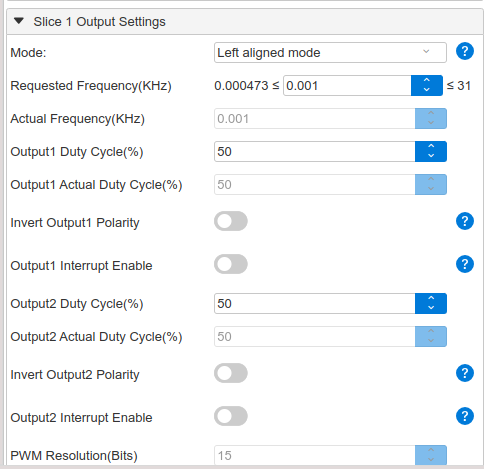
Task: Toggle Invert Output2 Polarity switch
Action: 231,373
